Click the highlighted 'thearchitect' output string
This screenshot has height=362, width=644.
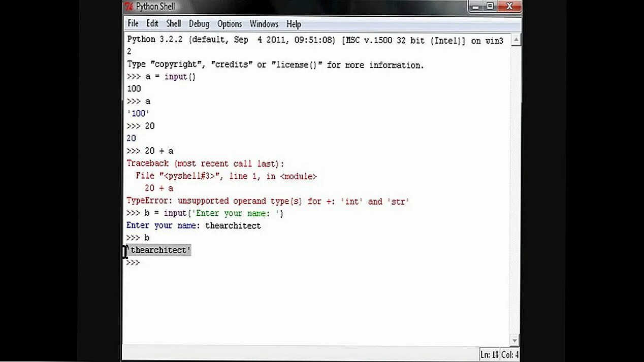159,250
